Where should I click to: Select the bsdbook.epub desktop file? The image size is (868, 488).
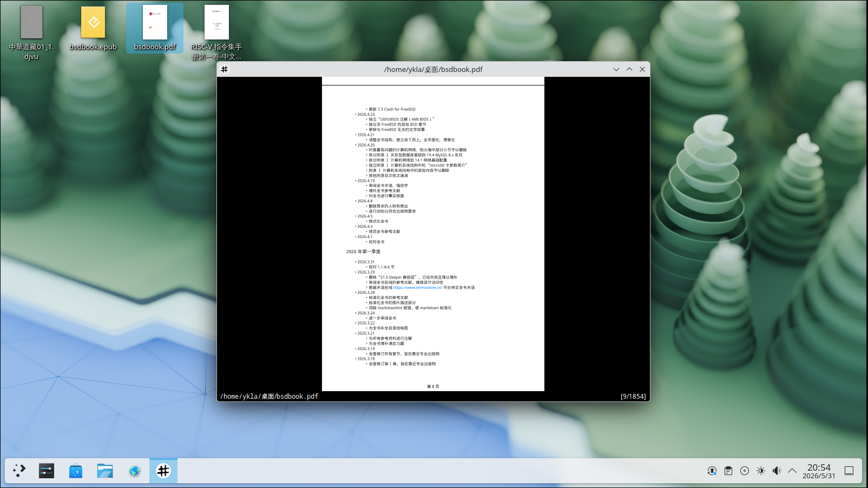[93, 29]
